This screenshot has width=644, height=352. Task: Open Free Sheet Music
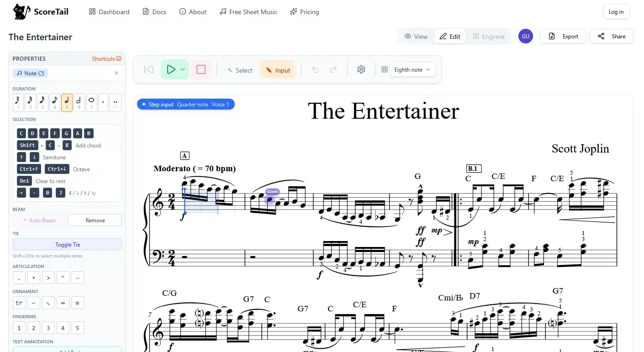(x=248, y=12)
